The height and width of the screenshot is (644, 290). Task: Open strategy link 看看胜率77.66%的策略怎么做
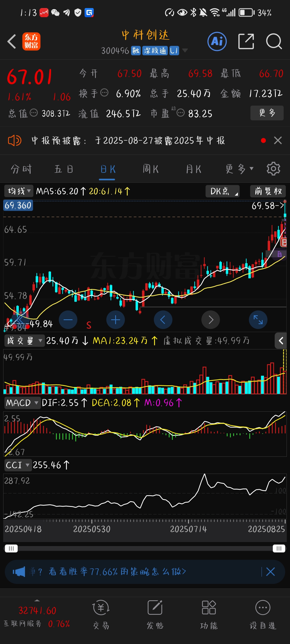tap(118, 572)
